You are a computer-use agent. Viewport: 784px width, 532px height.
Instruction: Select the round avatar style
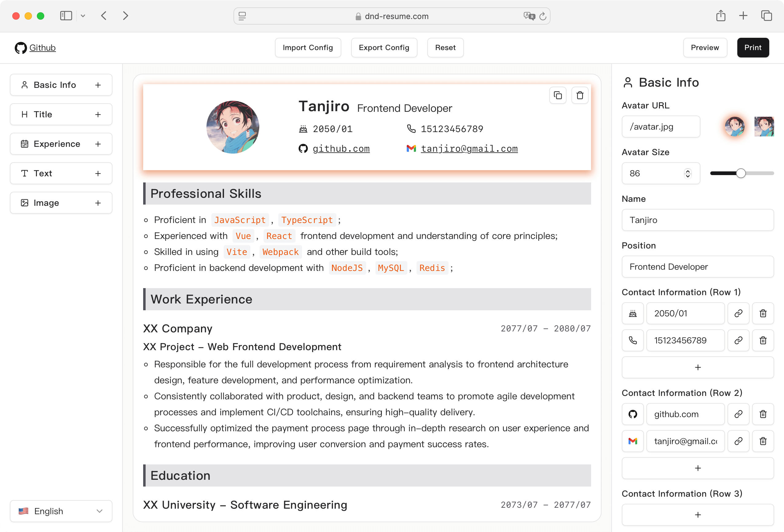point(735,127)
